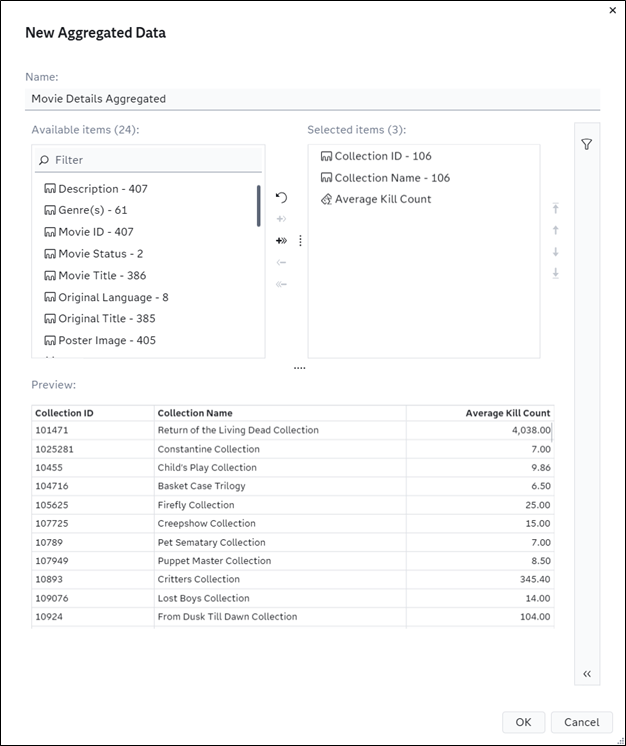Select Poster Image - 405 item
The image size is (626, 746).
pyautogui.click(x=107, y=340)
